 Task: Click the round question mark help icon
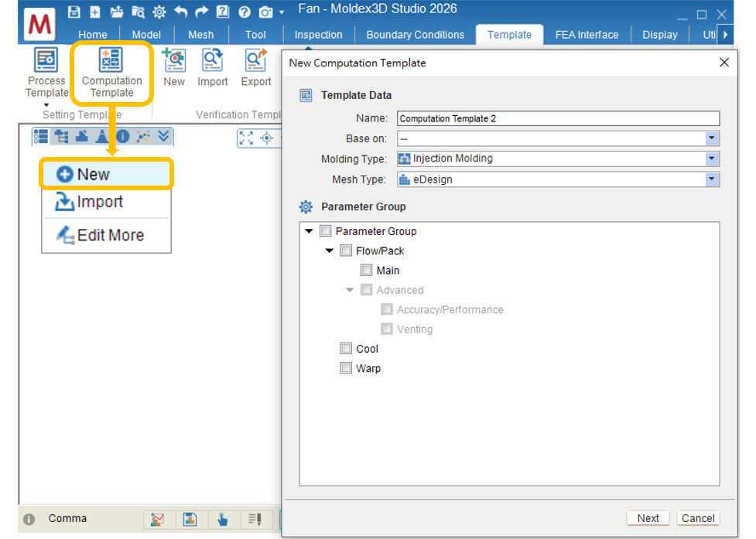point(245,12)
